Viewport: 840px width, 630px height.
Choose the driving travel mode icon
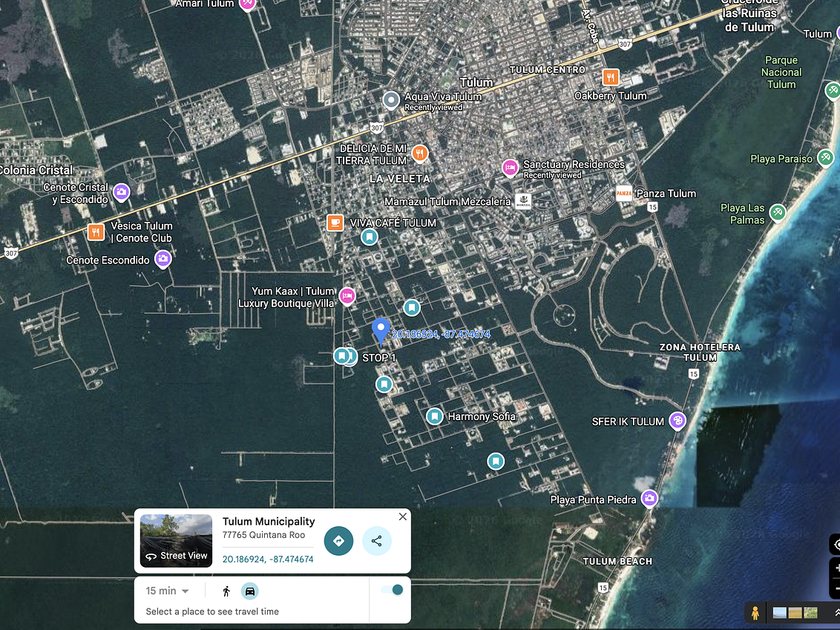(x=250, y=591)
